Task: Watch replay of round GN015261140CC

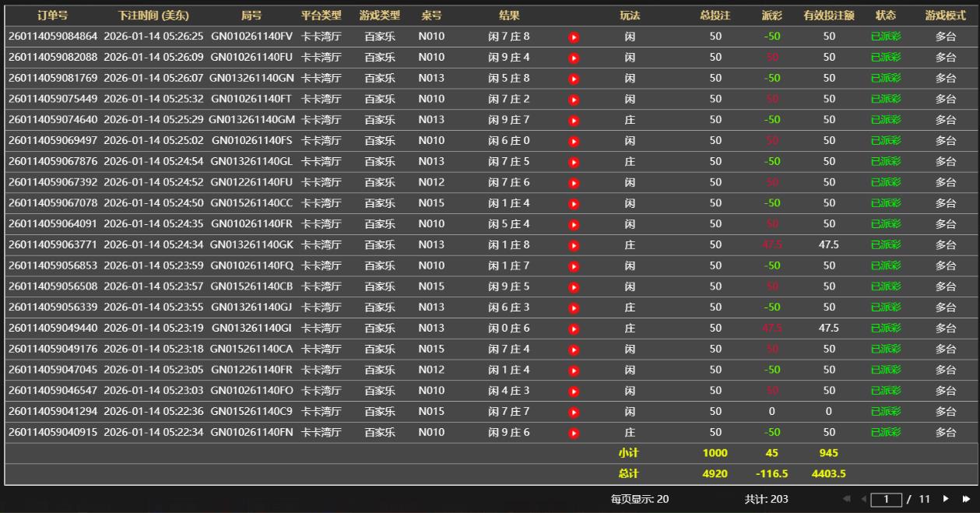Action: click(574, 203)
